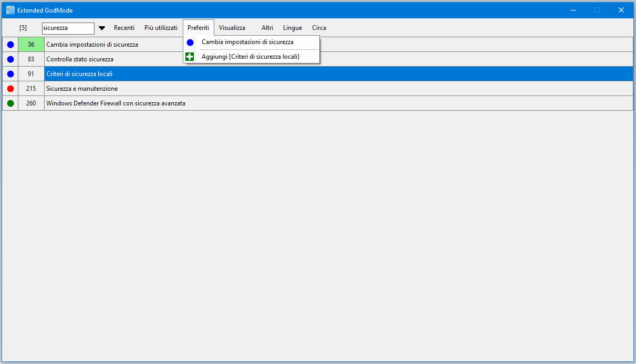Image resolution: width=636 pixels, height=364 pixels.
Task: Click green plus icon in Preferiti menu
Action: click(190, 57)
